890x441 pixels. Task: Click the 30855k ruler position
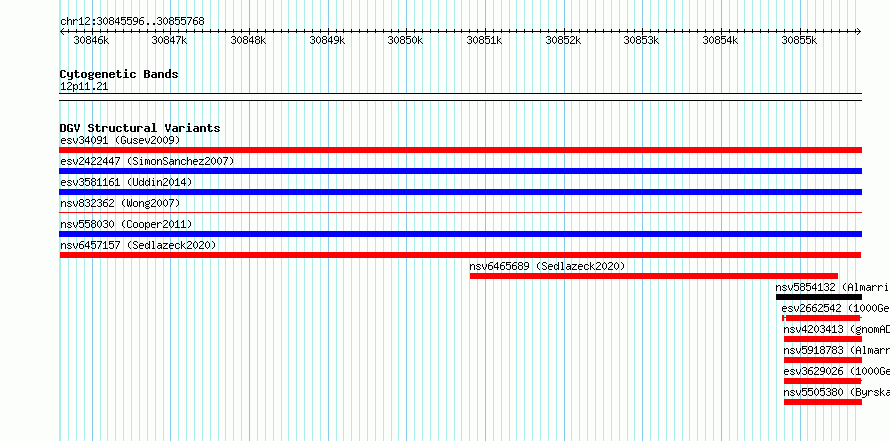point(799,40)
